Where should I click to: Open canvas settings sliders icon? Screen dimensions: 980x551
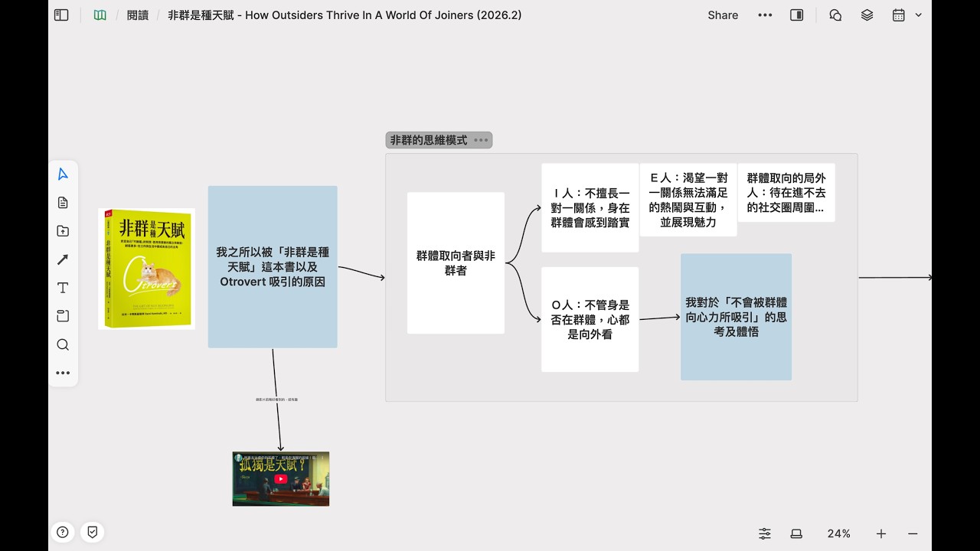(x=765, y=533)
